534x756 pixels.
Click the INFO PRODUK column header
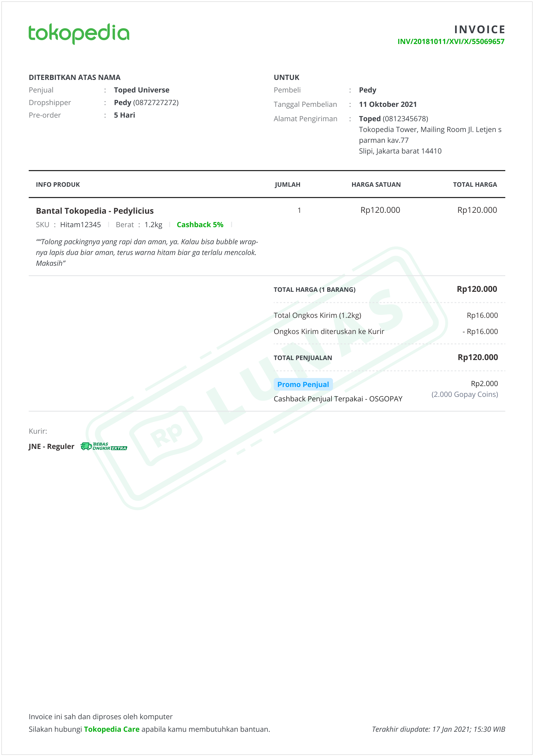[x=58, y=184]
